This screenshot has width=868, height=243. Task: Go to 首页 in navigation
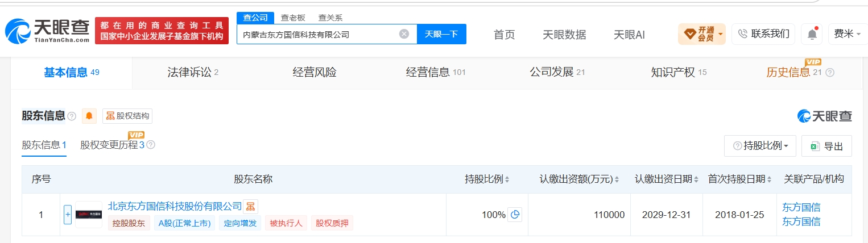pyautogui.click(x=505, y=35)
